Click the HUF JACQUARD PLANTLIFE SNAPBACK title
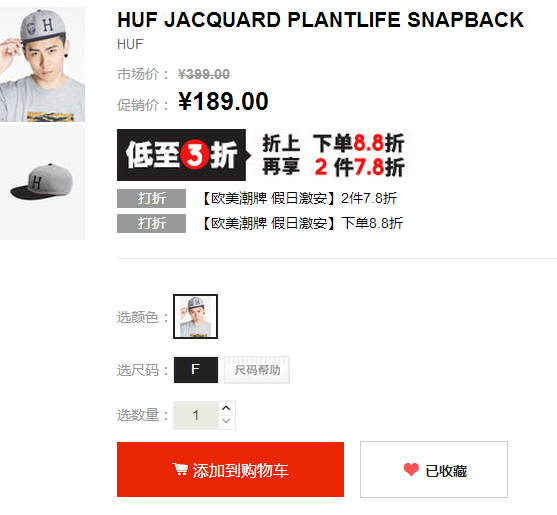557x515 pixels. click(x=320, y=20)
